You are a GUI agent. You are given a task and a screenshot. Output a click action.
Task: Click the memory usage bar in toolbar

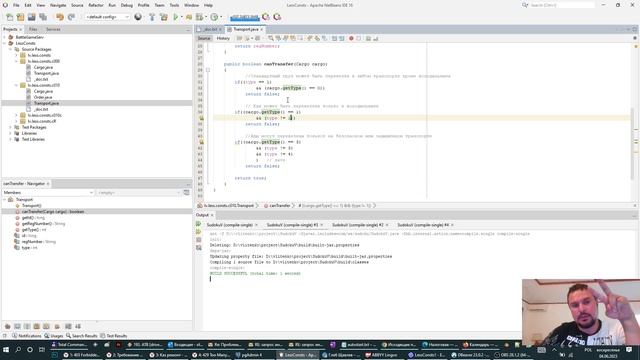coord(244,17)
